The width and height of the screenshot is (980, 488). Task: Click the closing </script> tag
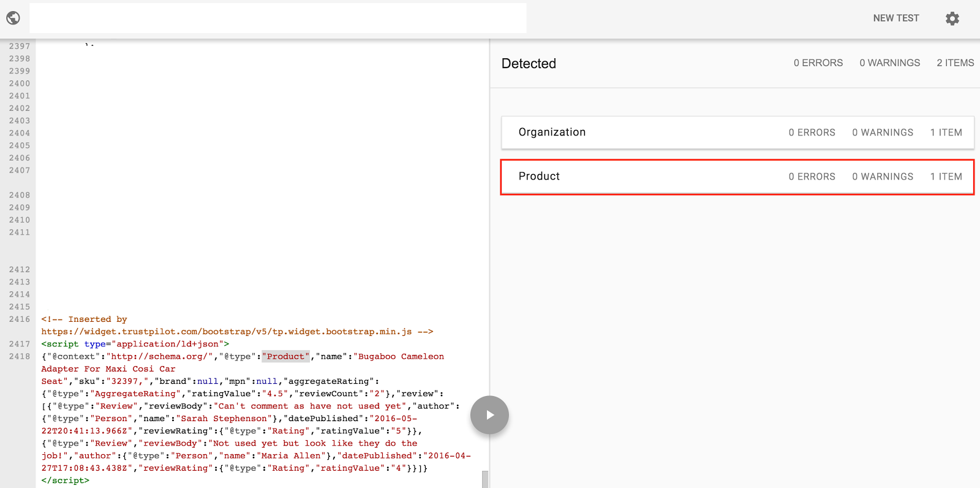[65, 481]
